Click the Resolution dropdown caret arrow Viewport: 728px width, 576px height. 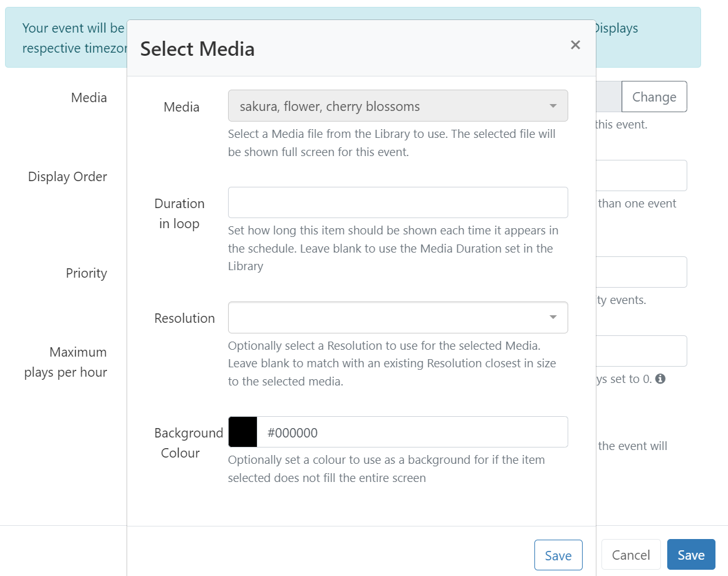554,318
